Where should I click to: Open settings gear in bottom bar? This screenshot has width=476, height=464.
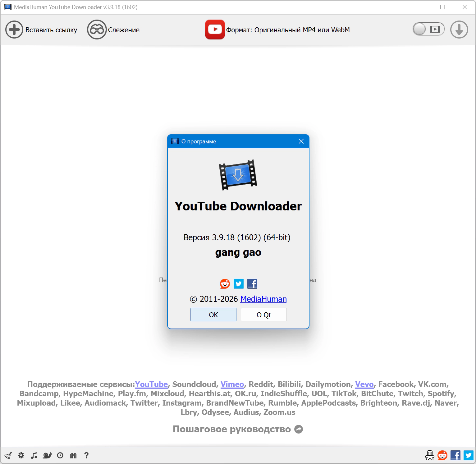click(21, 456)
